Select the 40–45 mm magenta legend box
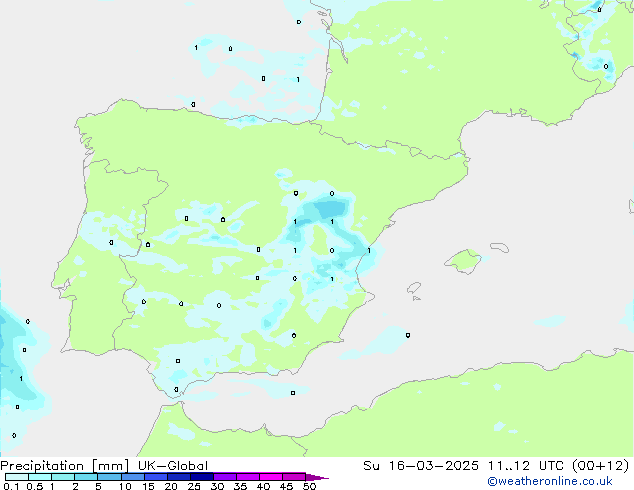Screen dimensions: 634x490 pos(271,477)
